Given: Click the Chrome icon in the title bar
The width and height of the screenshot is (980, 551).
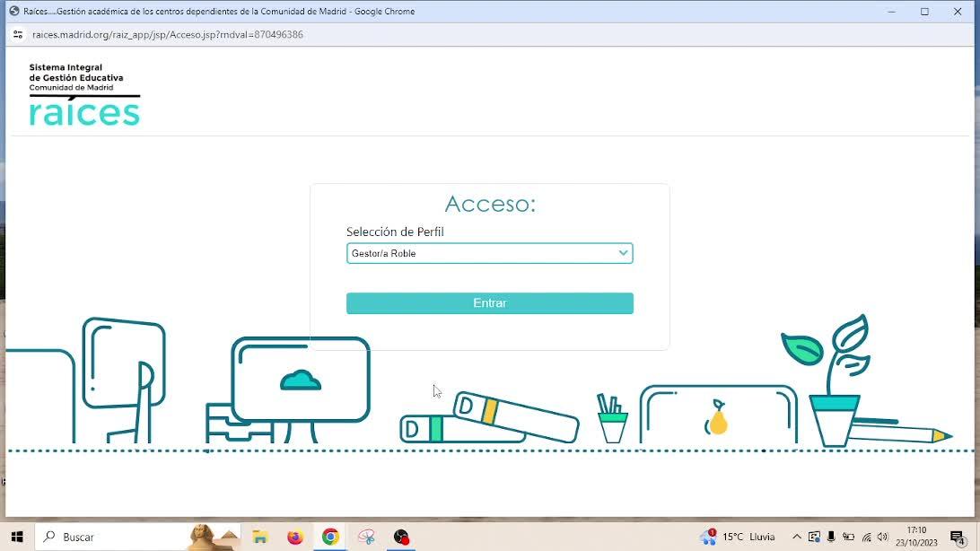Looking at the screenshot, I should pos(13,12).
